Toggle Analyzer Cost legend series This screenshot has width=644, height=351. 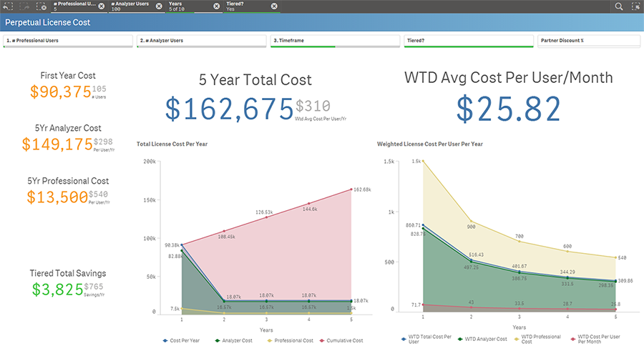[234, 341]
